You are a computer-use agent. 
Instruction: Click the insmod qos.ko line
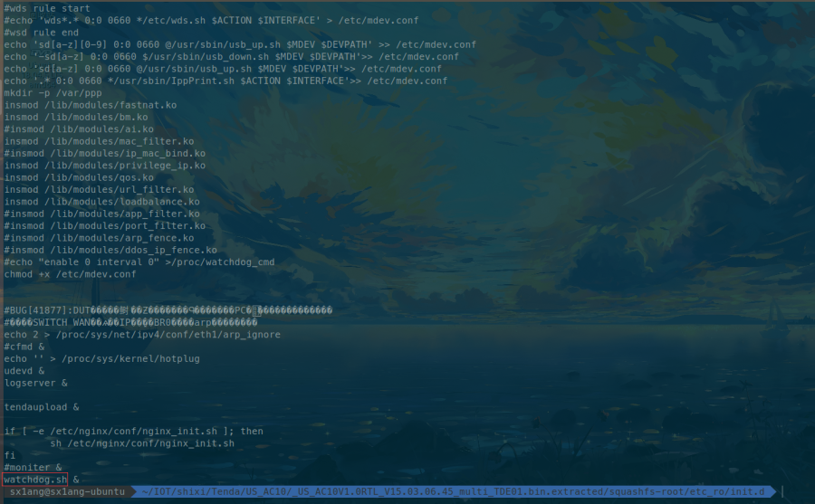(78, 177)
